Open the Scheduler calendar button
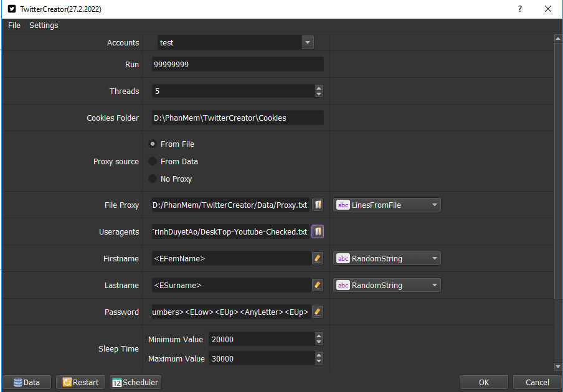The image size is (563, 392). (x=135, y=382)
